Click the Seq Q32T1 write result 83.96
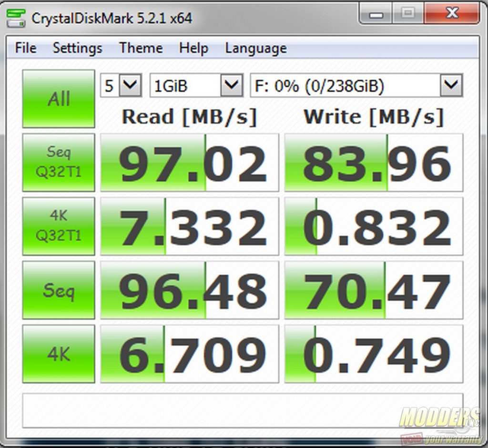Image resolution: width=488 pixels, height=448 pixels. pyautogui.click(x=374, y=163)
